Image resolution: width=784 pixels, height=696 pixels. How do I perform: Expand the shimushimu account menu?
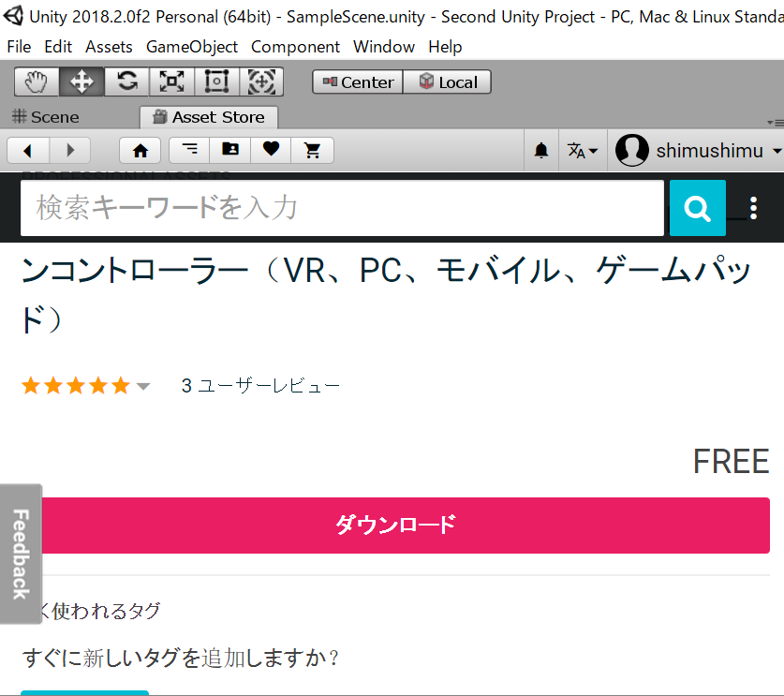point(699,151)
